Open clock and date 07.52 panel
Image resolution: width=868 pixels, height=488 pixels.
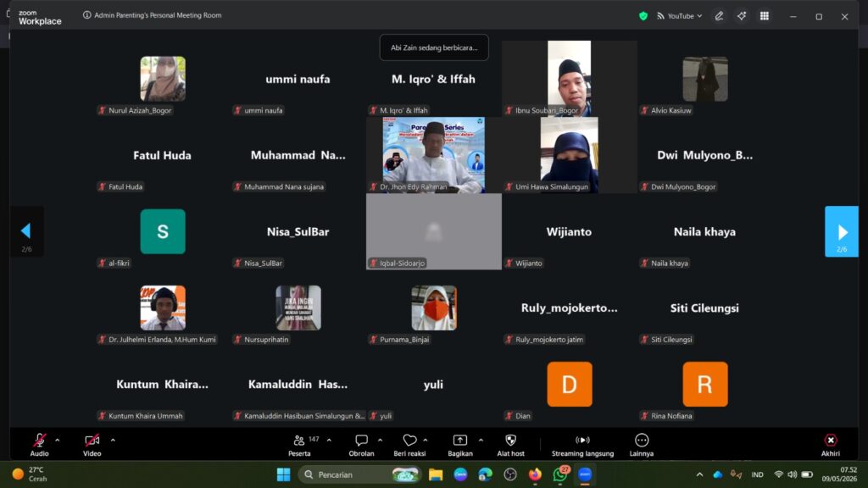[x=839, y=474]
